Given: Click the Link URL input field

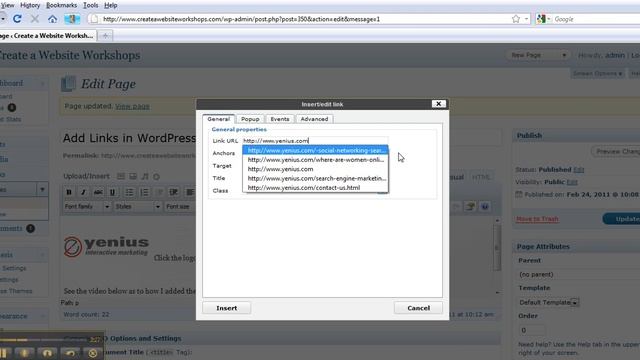Looking at the screenshot, I should point(315,140).
